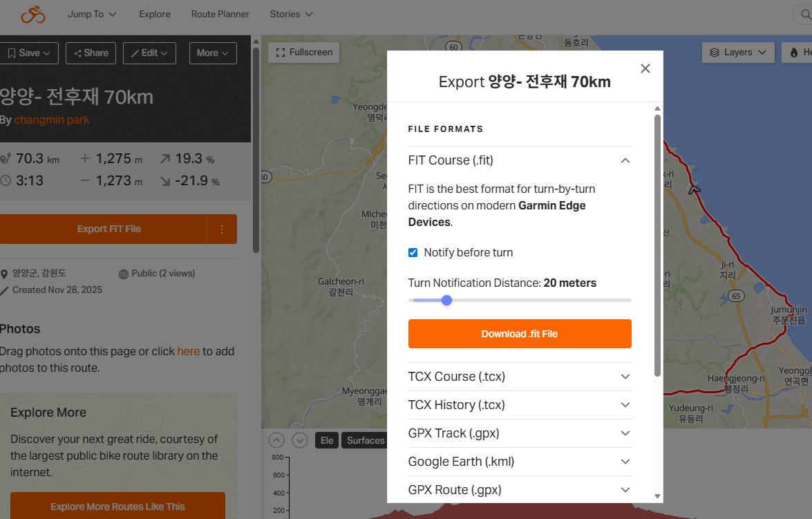Click the Turn Notification Distance slider handle

point(446,300)
